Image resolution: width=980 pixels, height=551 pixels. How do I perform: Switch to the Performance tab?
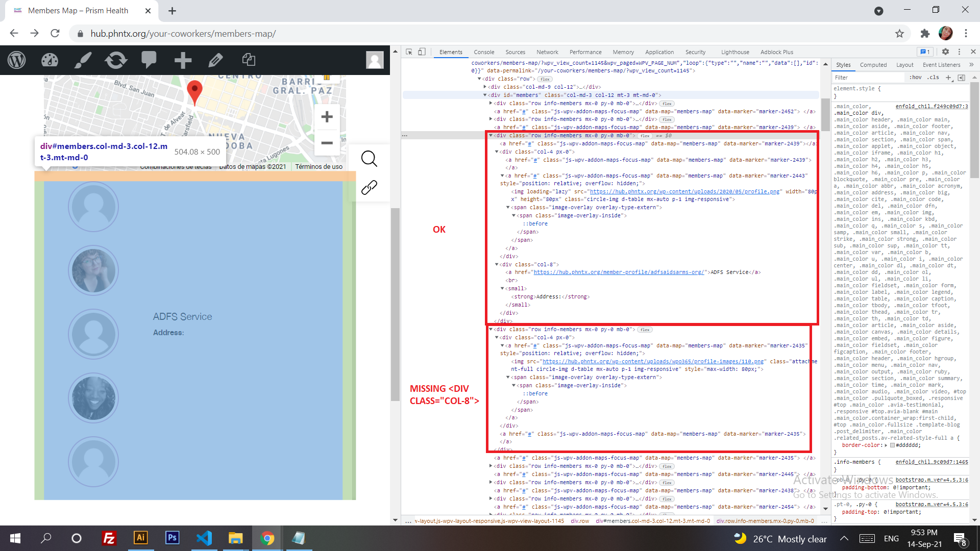[x=585, y=52]
